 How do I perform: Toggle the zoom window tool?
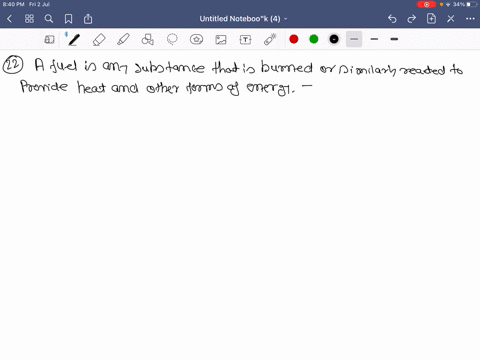tap(49, 40)
